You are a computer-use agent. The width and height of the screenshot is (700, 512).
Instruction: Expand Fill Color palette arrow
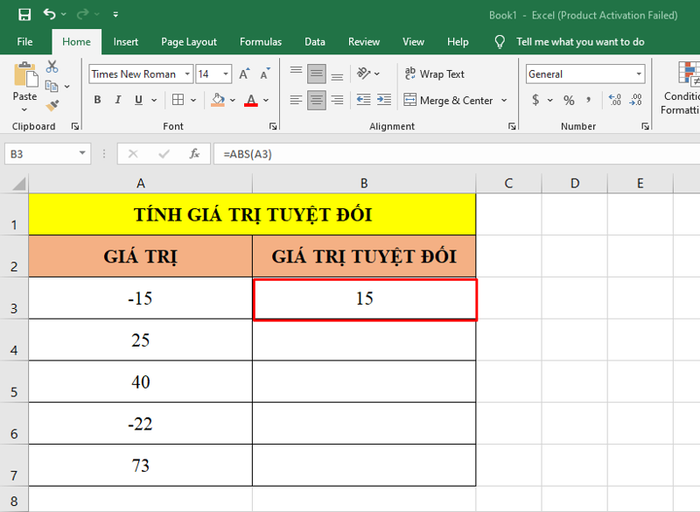coord(233,100)
